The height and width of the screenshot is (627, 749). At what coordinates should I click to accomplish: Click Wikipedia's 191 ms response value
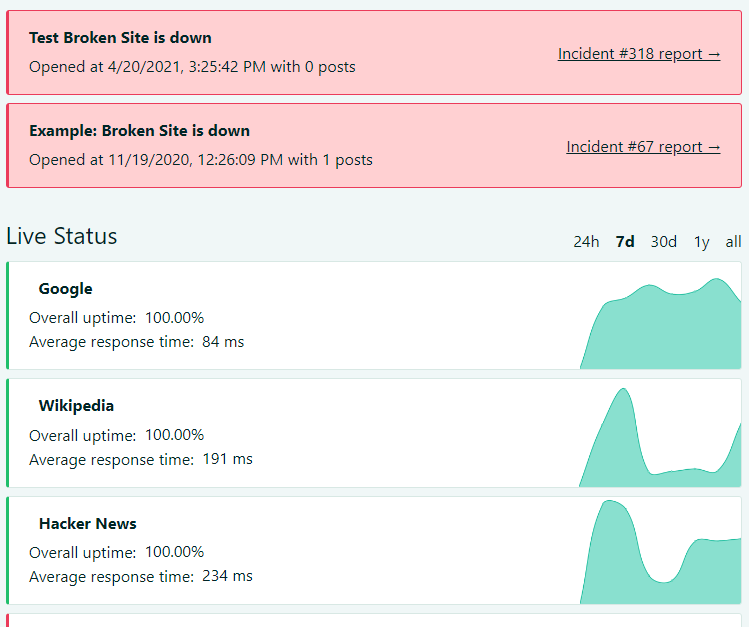[x=227, y=459]
